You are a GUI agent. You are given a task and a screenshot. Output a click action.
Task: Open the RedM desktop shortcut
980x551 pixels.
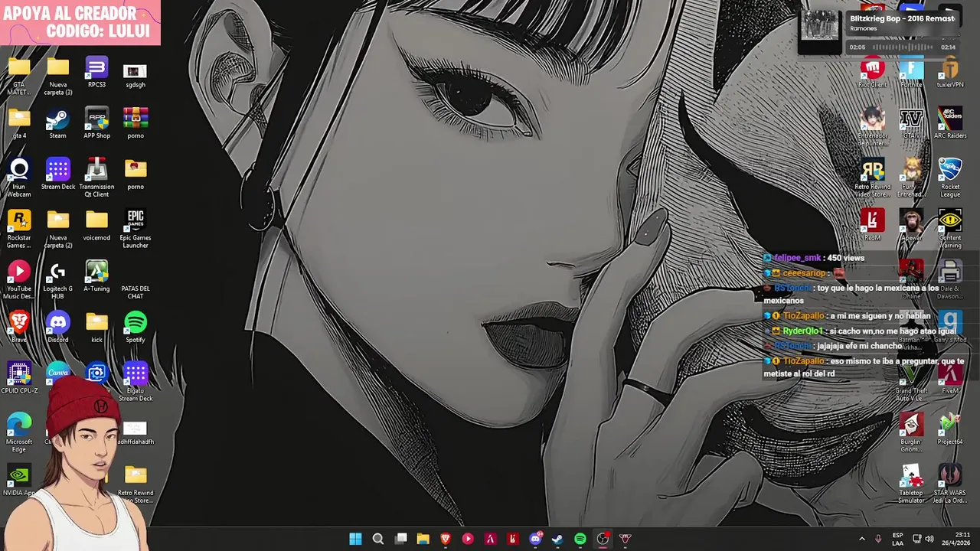[872, 227]
